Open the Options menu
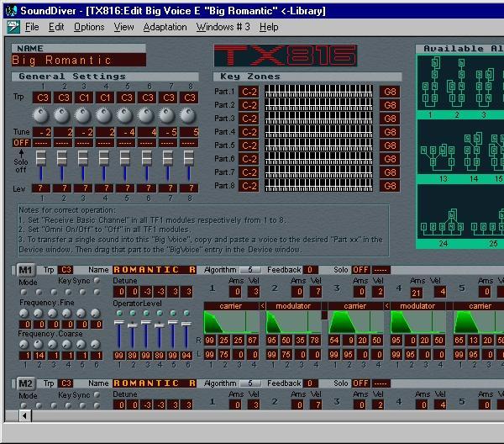The width and height of the screenshot is (504, 444). pyautogui.click(x=89, y=27)
